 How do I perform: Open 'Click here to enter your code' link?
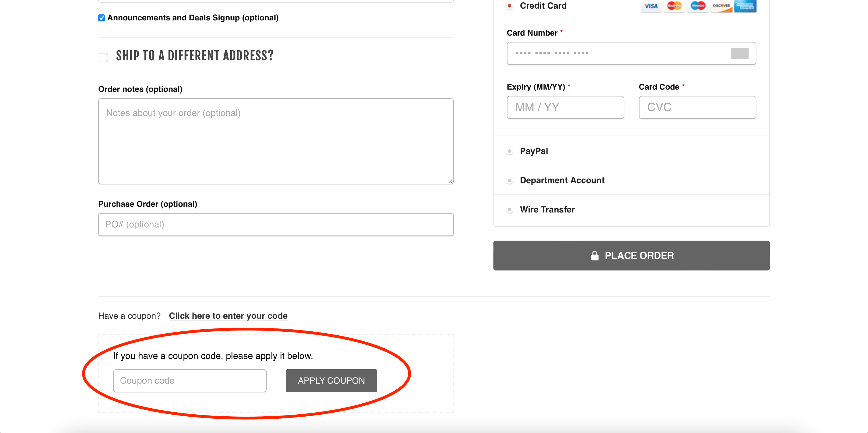[228, 316]
